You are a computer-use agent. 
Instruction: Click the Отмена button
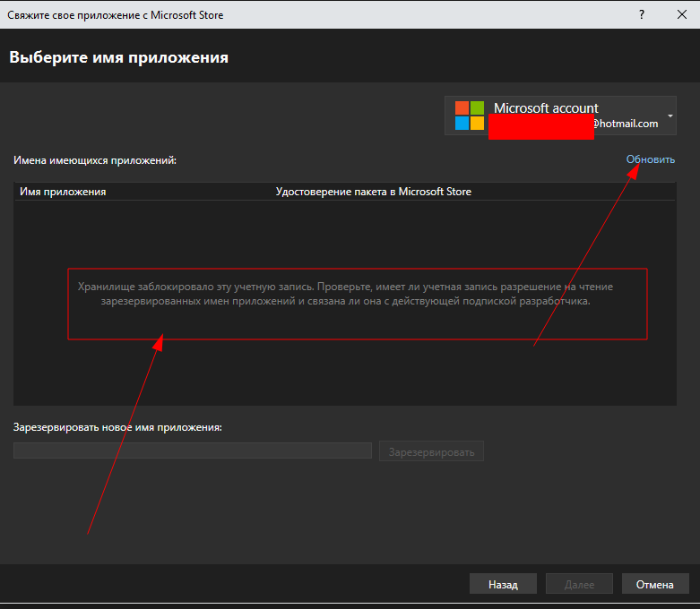pos(655,584)
